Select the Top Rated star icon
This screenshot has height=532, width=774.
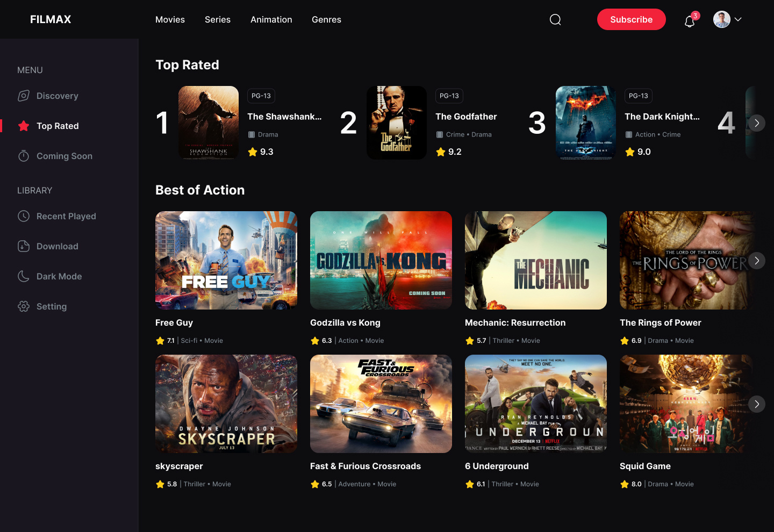(x=24, y=126)
